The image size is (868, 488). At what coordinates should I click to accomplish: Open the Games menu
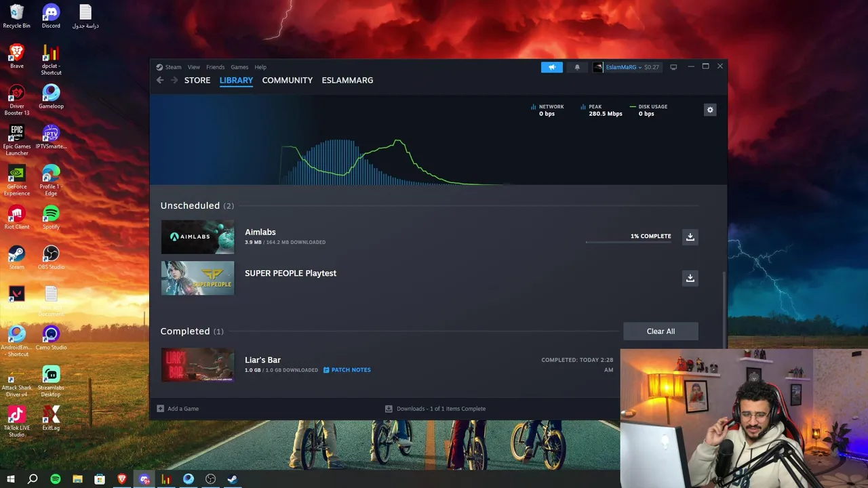(239, 67)
